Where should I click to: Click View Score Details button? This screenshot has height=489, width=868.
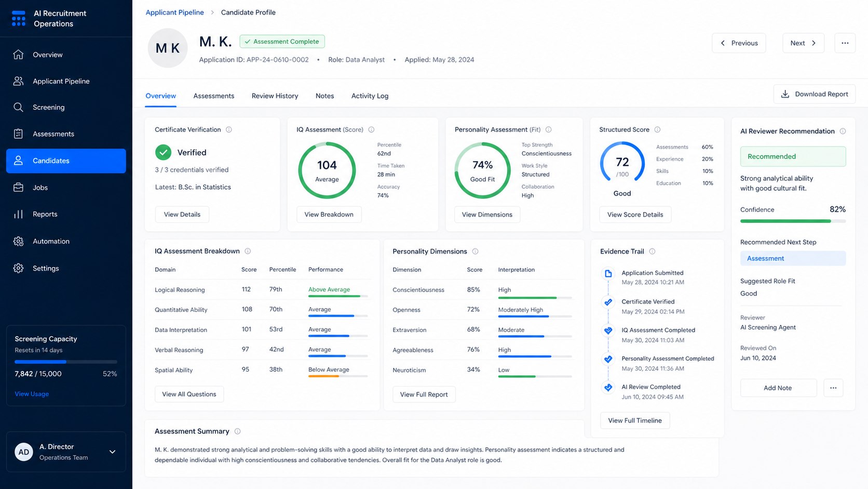coord(635,214)
